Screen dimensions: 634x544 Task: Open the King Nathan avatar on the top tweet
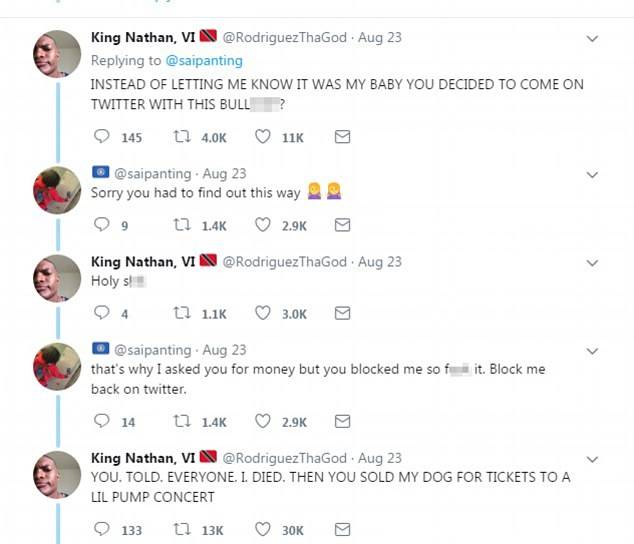tap(57, 54)
